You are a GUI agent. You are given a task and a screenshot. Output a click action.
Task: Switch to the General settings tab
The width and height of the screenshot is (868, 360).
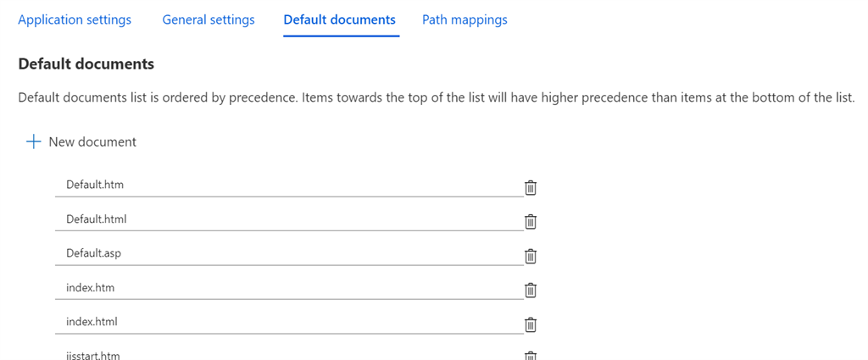coord(209,20)
